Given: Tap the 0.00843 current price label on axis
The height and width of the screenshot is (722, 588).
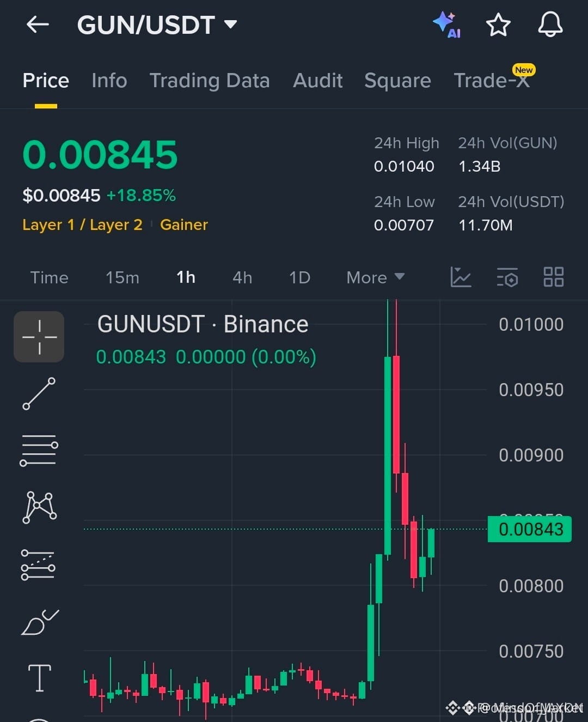Looking at the screenshot, I should tap(530, 529).
